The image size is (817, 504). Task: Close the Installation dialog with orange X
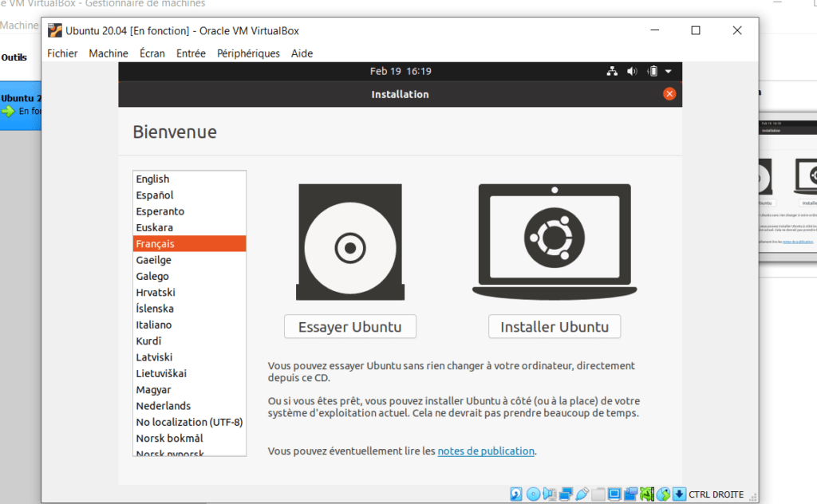[x=669, y=94]
